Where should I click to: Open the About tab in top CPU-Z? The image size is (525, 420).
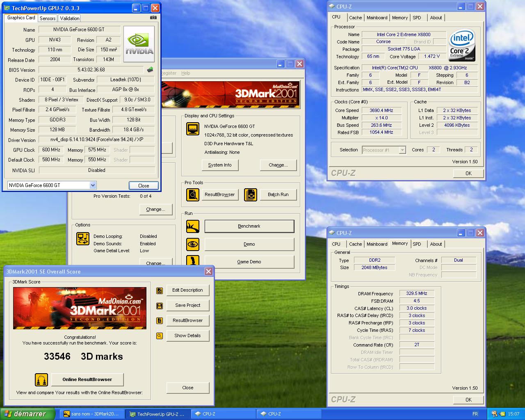(436, 18)
